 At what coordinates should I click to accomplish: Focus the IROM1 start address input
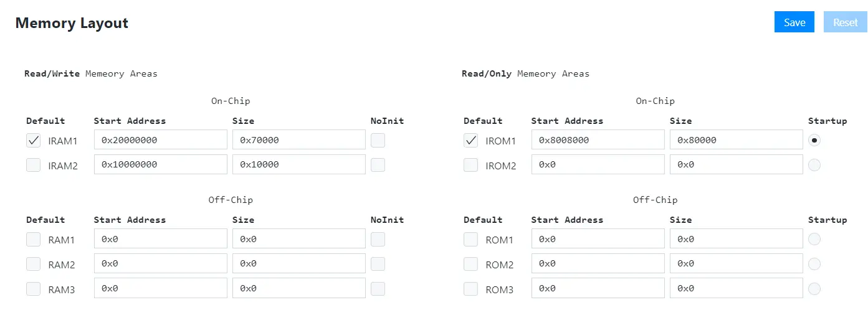tap(598, 140)
